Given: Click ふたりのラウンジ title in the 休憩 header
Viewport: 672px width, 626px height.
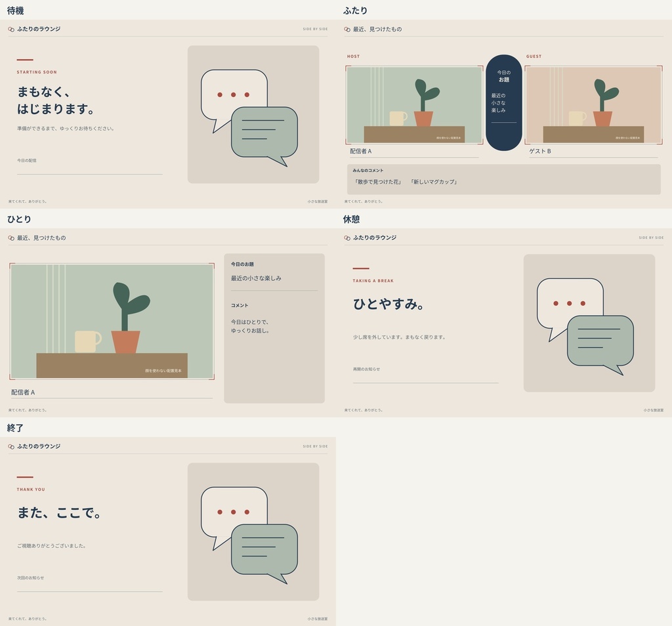Looking at the screenshot, I should tap(375, 238).
